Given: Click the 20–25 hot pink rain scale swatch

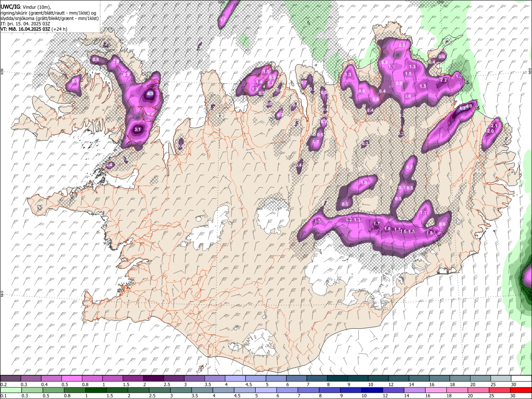Looking at the screenshot, I should tap(478, 390).
